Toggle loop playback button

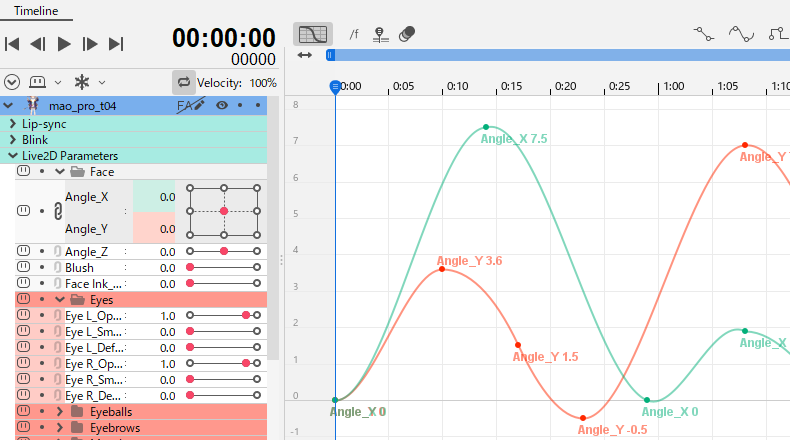pyautogui.click(x=184, y=82)
